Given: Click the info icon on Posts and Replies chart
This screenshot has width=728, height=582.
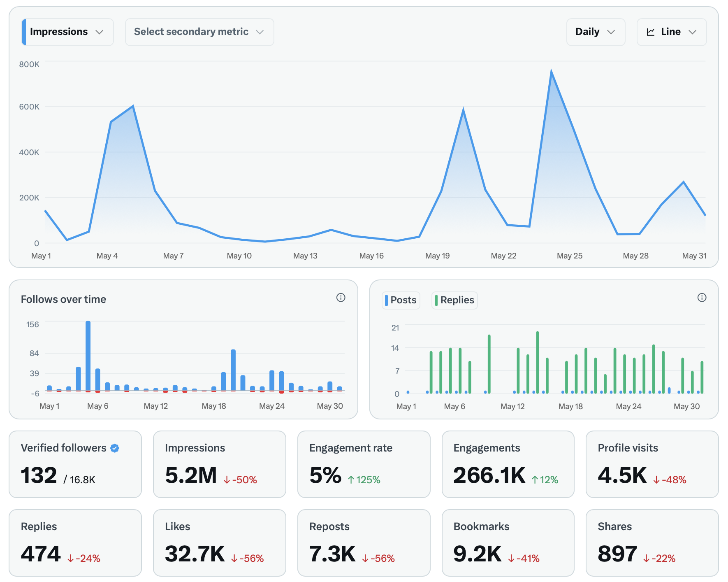Looking at the screenshot, I should point(702,298).
